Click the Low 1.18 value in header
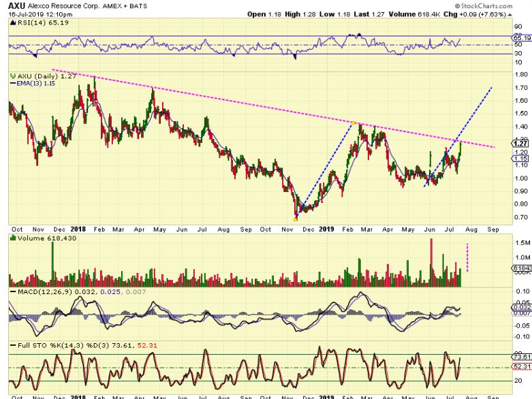The height and width of the screenshot is (399, 532). 334,14
